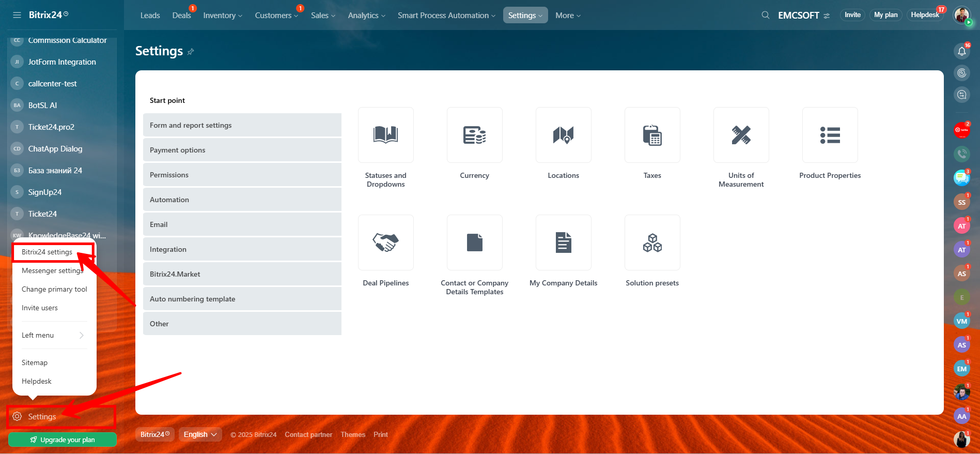The width and height of the screenshot is (980, 454).
Task: Expand the Left menu submenu arrow
Action: (82, 335)
